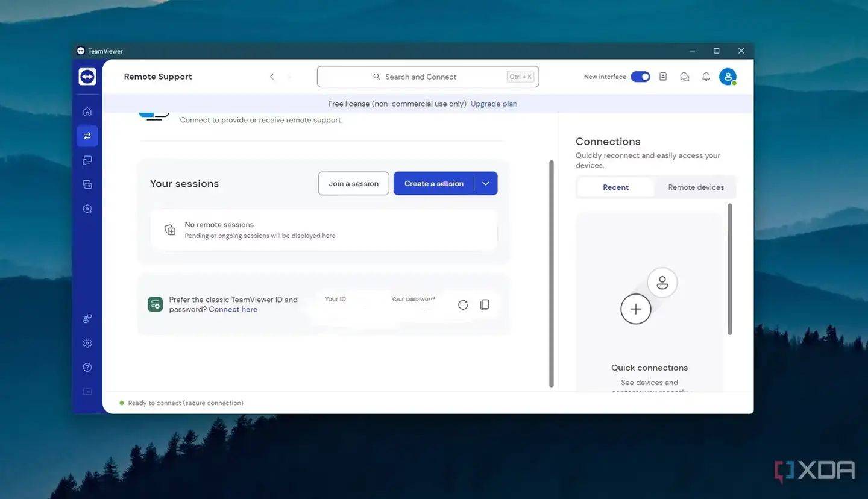Switch to the Recent tab
The width and height of the screenshot is (868, 499).
point(615,187)
